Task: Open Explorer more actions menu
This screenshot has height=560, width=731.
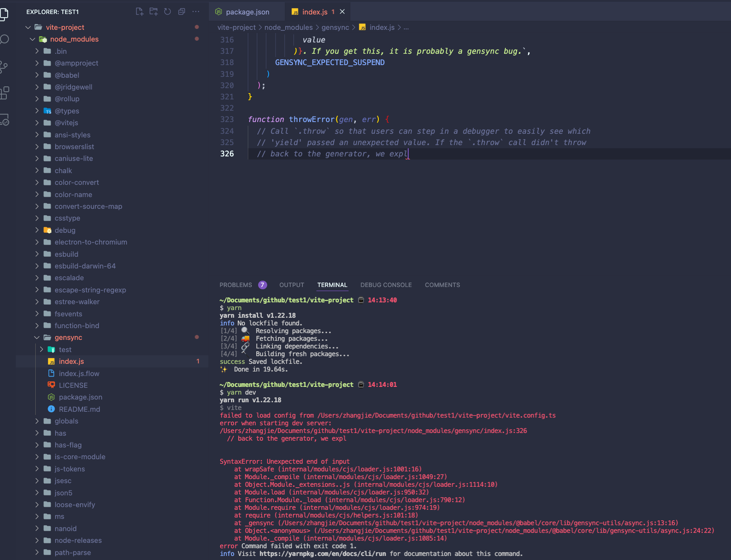Action: pos(196,12)
